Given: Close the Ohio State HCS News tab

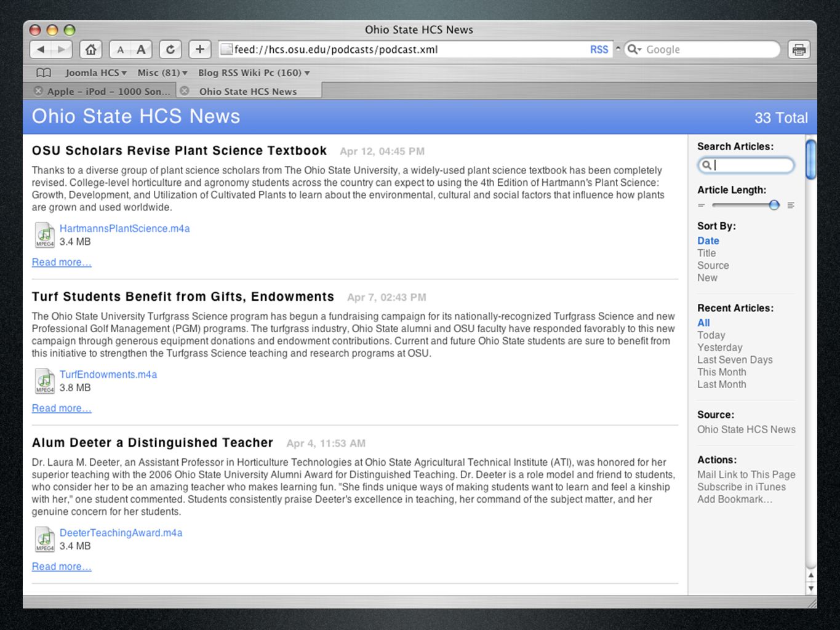Looking at the screenshot, I should pos(184,91).
